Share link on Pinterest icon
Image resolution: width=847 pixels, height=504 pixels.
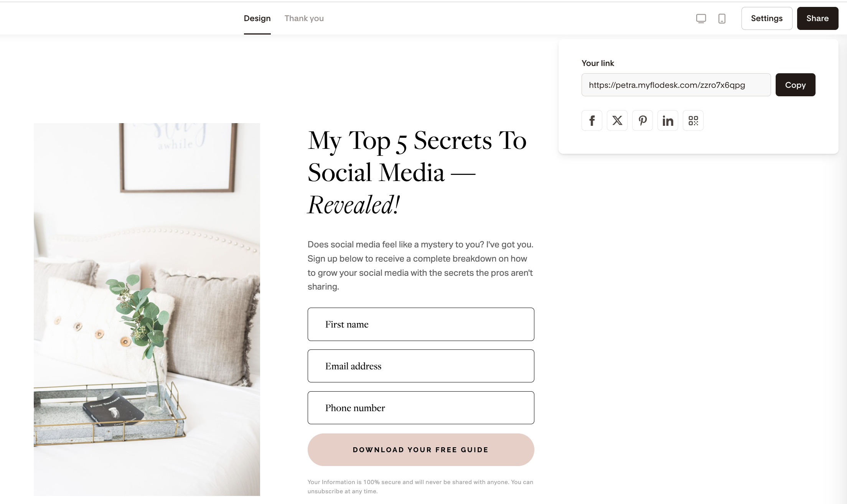tap(642, 120)
